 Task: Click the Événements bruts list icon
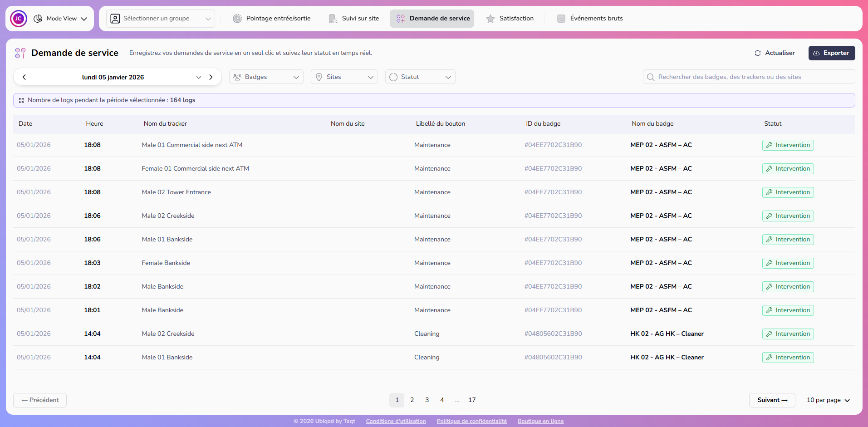[561, 18]
